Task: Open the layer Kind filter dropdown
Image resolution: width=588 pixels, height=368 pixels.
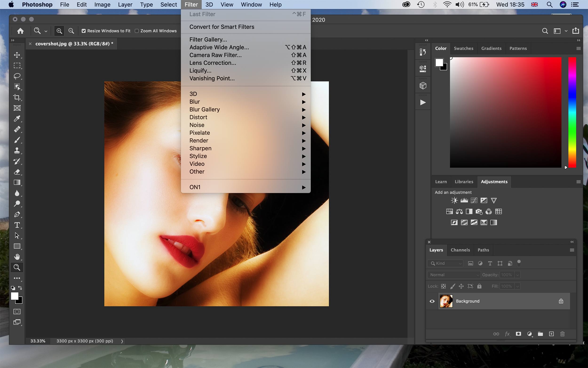Action: pyautogui.click(x=445, y=263)
